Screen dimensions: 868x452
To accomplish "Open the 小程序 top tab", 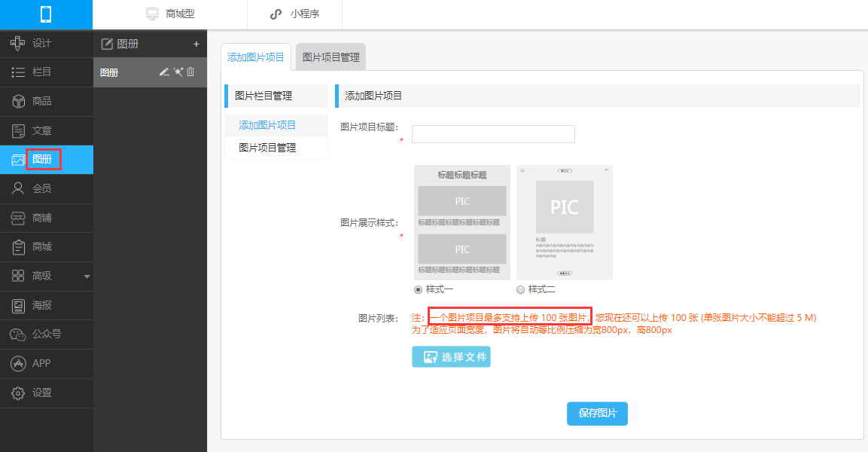I will click(294, 14).
